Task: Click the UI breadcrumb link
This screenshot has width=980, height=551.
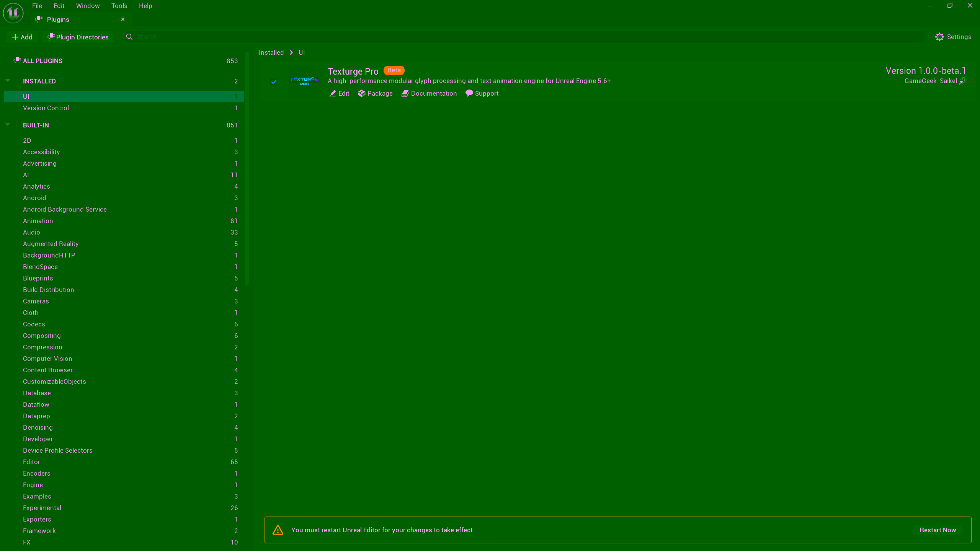Action: (302, 52)
